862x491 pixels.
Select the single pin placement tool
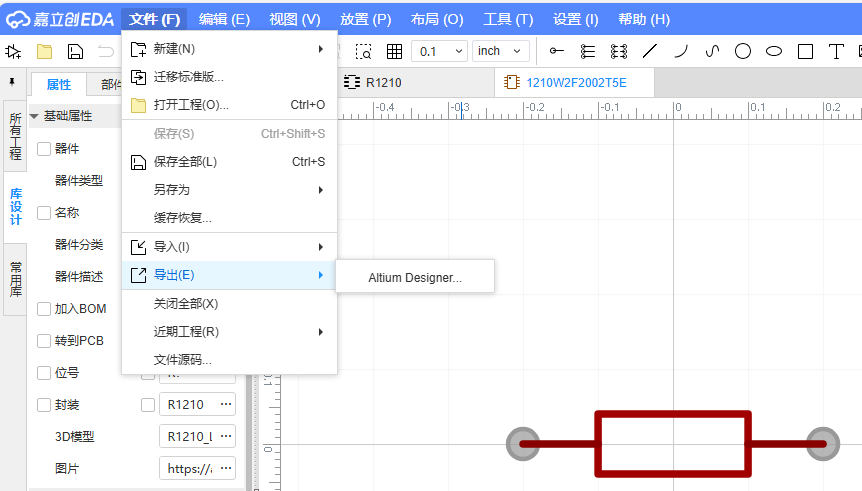556,51
